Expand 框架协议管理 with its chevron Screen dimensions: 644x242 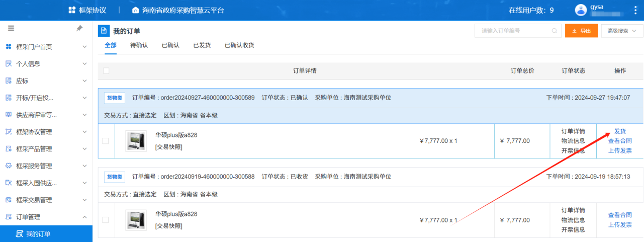[x=84, y=132]
